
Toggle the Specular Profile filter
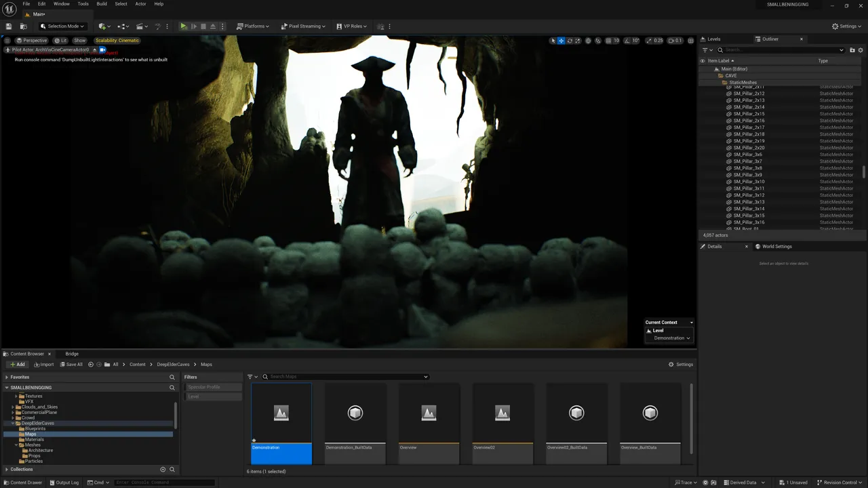tap(213, 387)
